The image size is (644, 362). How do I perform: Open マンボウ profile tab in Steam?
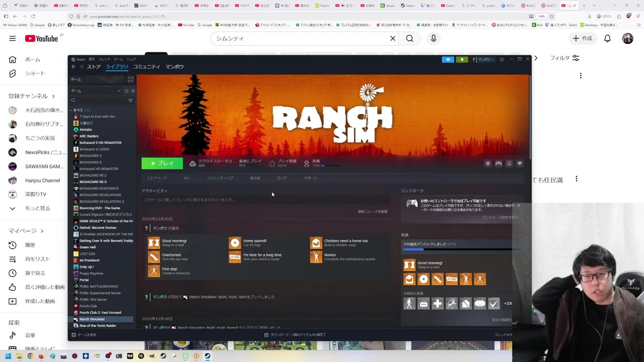(x=175, y=67)
